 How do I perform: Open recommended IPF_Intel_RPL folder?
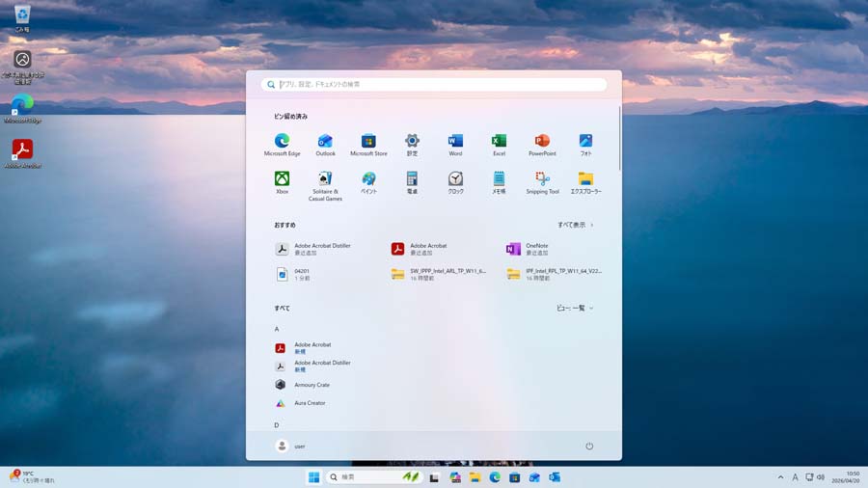coord(555,275)
